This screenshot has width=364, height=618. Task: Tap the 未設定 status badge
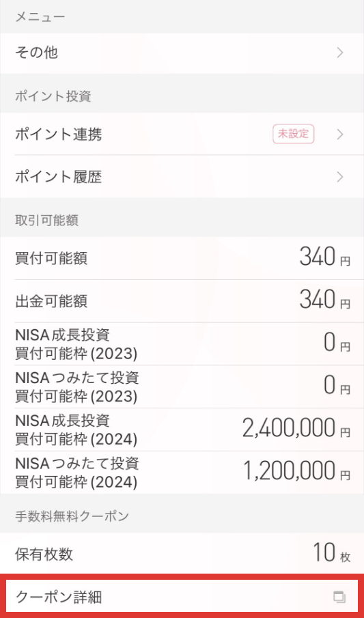click(x=294, y=134)
